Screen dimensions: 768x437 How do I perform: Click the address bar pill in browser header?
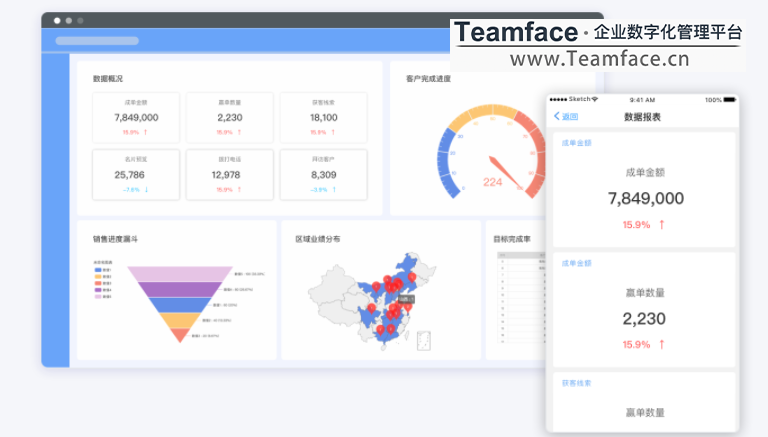pos(97,41)
